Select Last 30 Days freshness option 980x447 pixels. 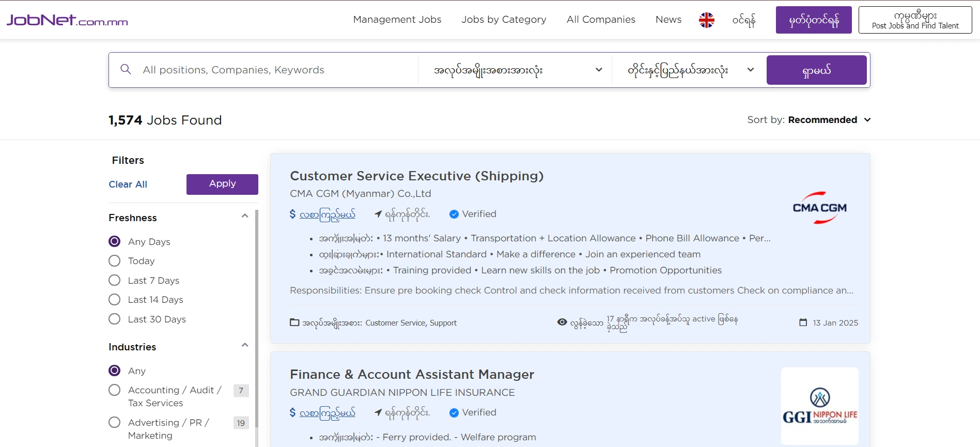(x=115, y=319)
